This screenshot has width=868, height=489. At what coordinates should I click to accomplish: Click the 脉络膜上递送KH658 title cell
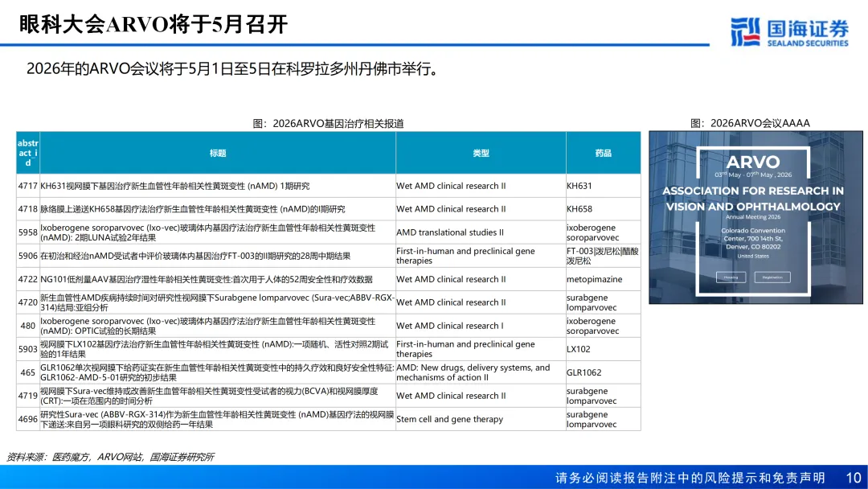[x=218, y=209]
